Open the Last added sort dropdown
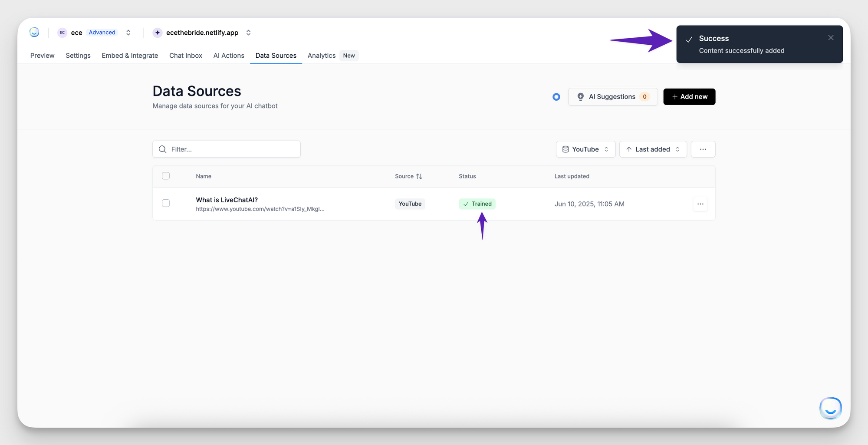The width and height of the screenshot is (868, 445). (x=653, y=149)
